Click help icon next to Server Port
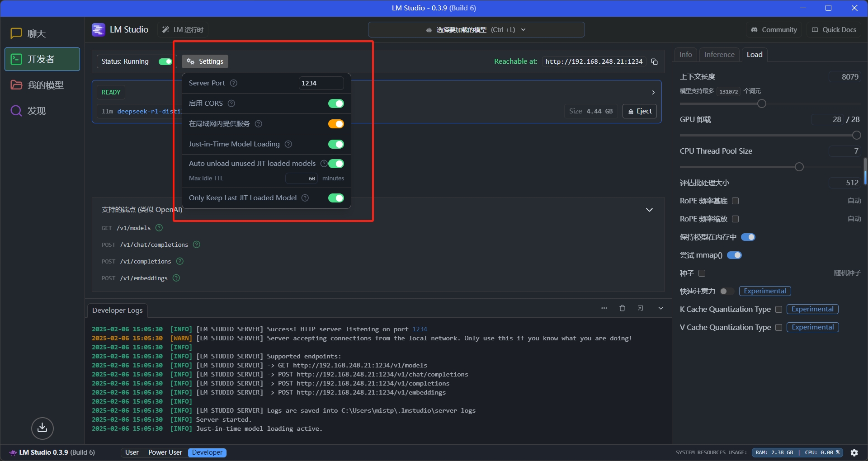 click(234, 83)
